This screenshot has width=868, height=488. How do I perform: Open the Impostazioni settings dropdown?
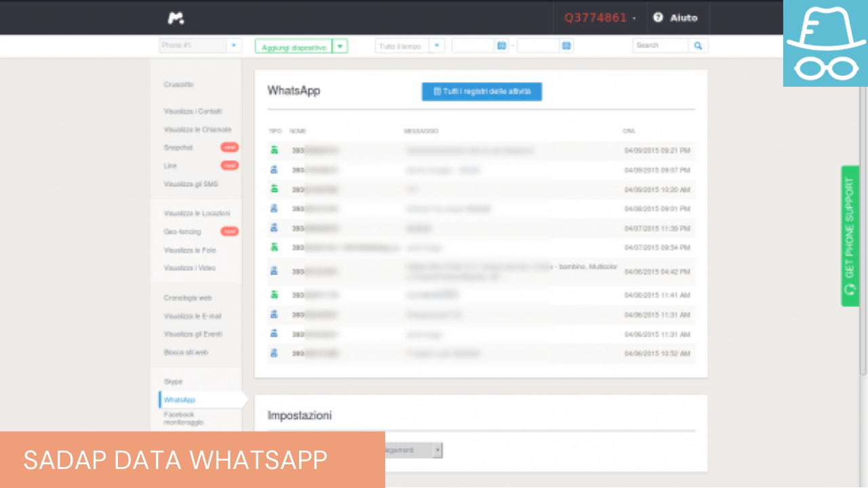[412, 450]
